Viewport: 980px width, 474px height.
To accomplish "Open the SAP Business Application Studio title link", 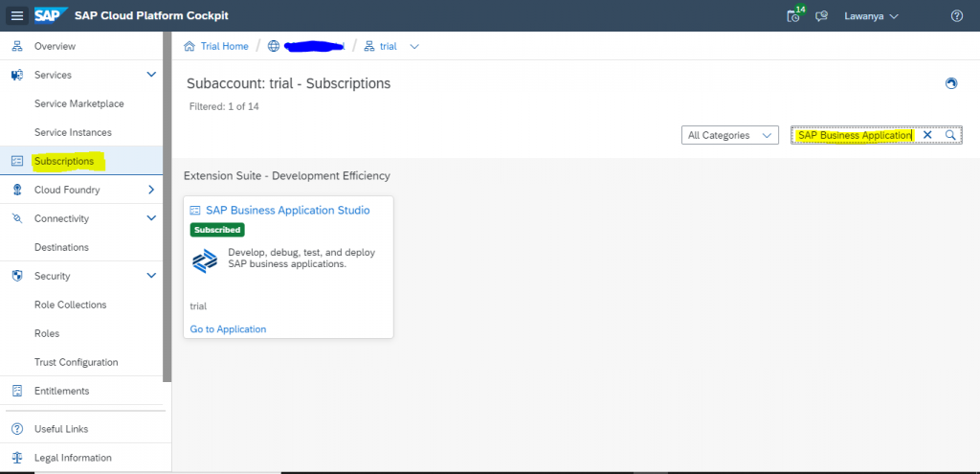I will tap(288, 211).
